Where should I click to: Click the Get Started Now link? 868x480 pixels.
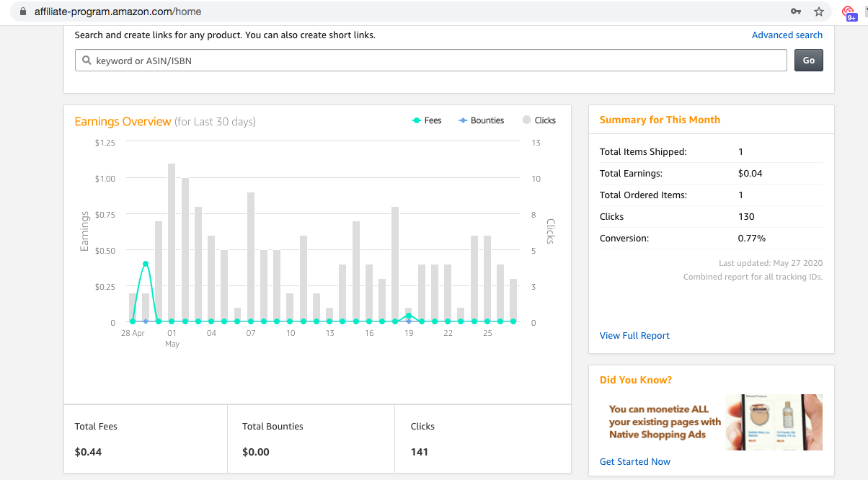click(x=635, y=461)
